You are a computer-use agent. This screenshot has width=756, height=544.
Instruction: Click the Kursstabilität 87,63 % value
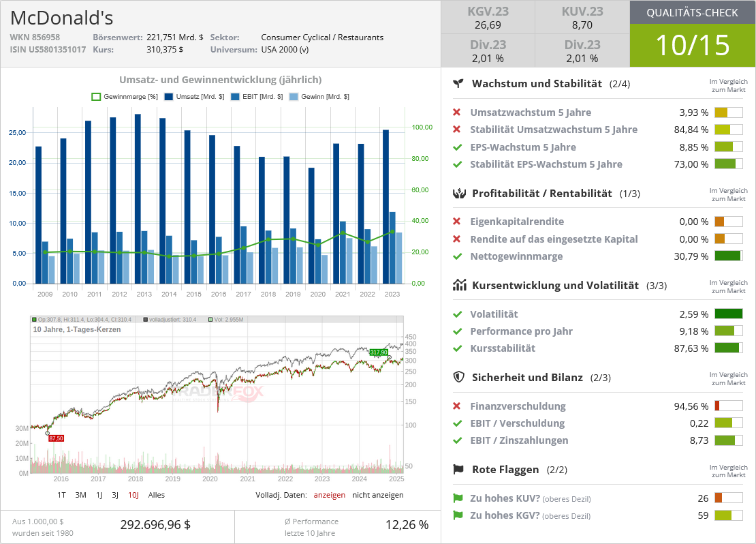[691, 348]
